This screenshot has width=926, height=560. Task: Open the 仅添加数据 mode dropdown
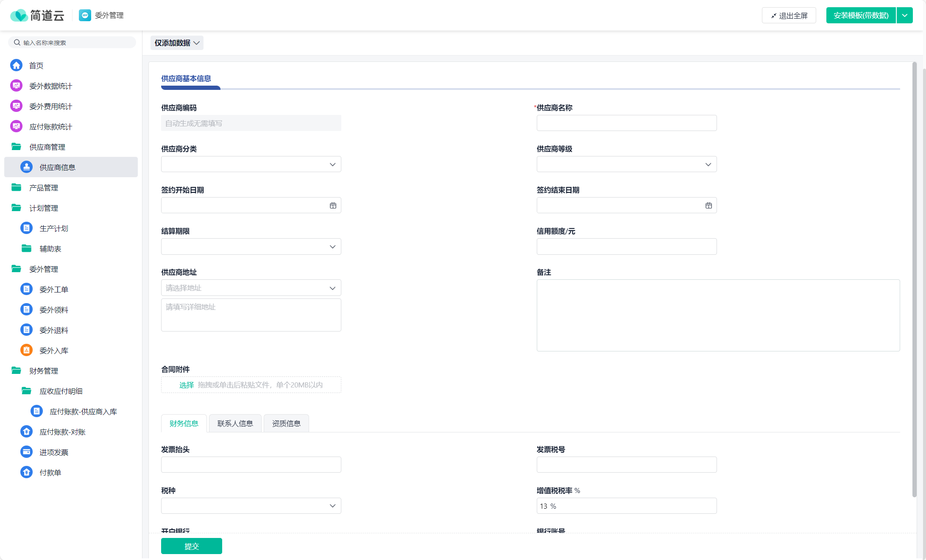pos(177,43)
